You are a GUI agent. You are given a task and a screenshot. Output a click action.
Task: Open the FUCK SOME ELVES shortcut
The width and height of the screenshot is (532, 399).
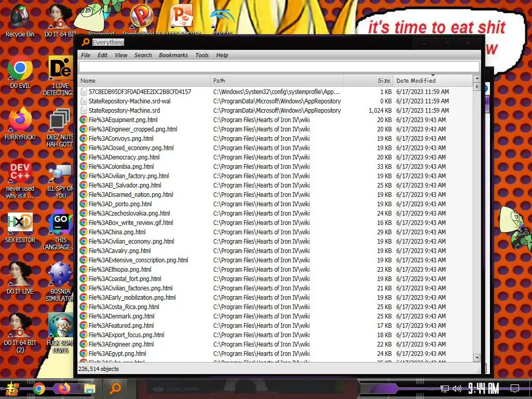(60, 333)
